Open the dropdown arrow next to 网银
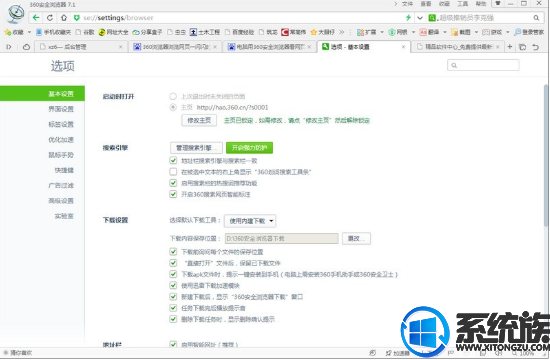550x360 pixels. click(413, 32)
